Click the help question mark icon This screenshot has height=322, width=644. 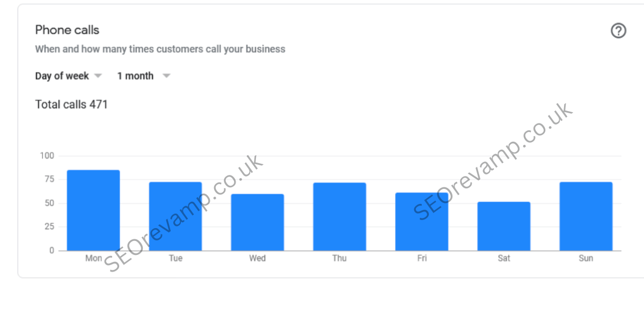pyautogui.click(x=618, y=31)
